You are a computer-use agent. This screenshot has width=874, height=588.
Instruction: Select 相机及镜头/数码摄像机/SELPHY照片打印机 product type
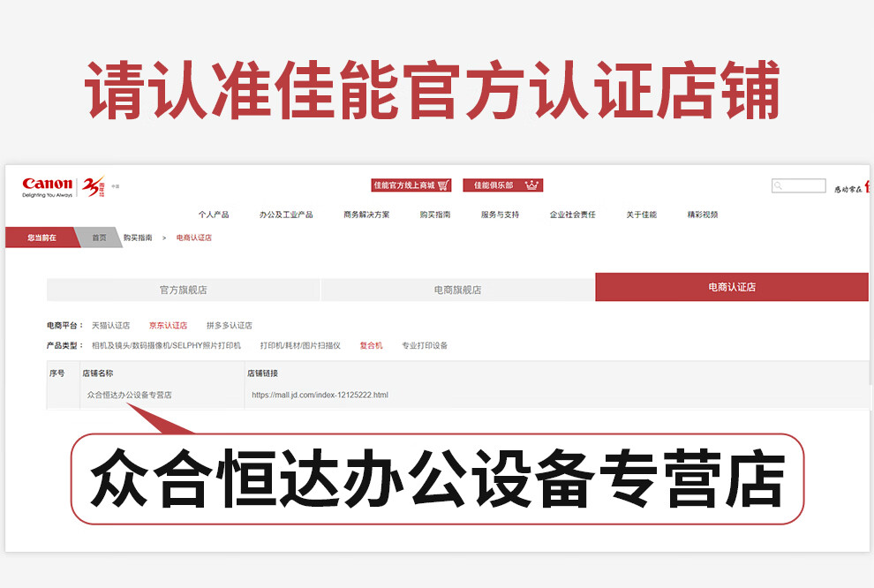click(x=166, y=345)
